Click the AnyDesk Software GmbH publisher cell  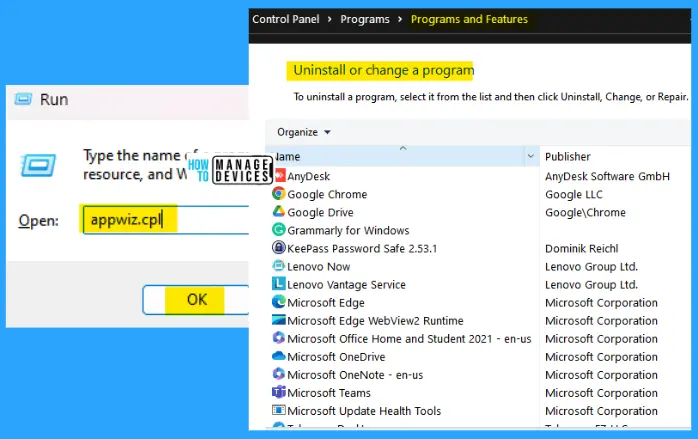[607, 176]
